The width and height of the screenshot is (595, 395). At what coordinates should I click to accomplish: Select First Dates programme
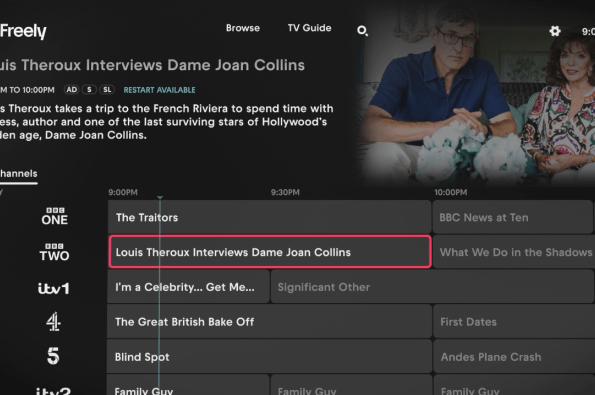pyautogui.click(x=514, y=322)
